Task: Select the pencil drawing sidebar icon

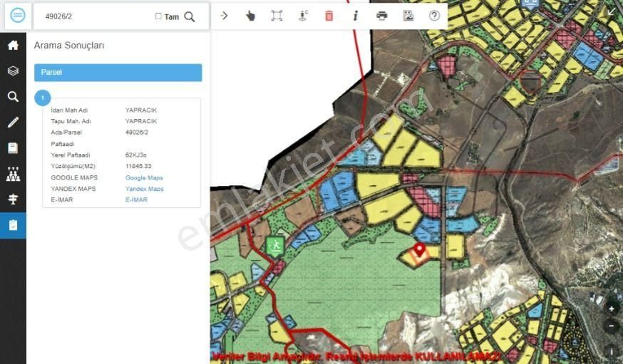Action: [x=13, y=123]
